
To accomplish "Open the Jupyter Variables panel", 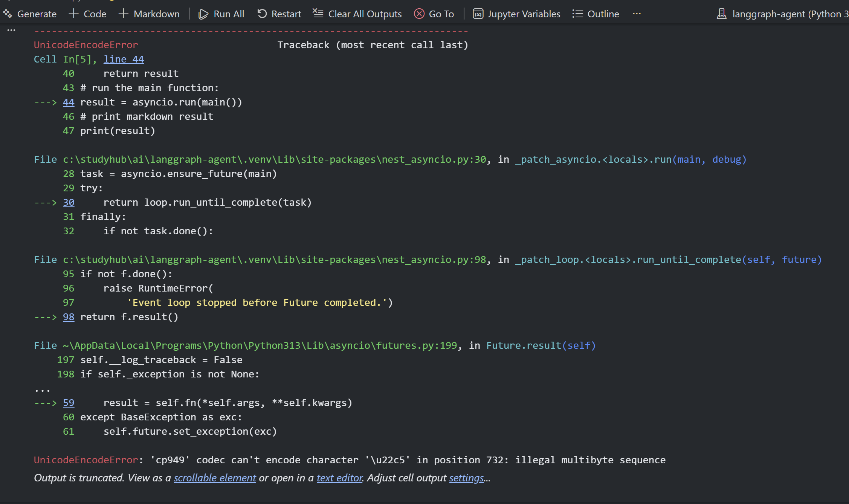I will pyautogui.click(x=516, y=14).
